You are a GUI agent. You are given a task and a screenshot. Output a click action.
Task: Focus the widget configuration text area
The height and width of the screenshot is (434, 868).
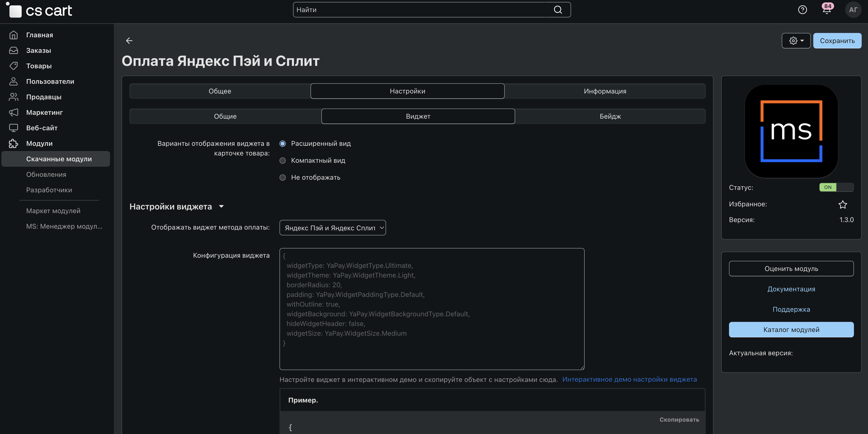(x=432, y=309)
